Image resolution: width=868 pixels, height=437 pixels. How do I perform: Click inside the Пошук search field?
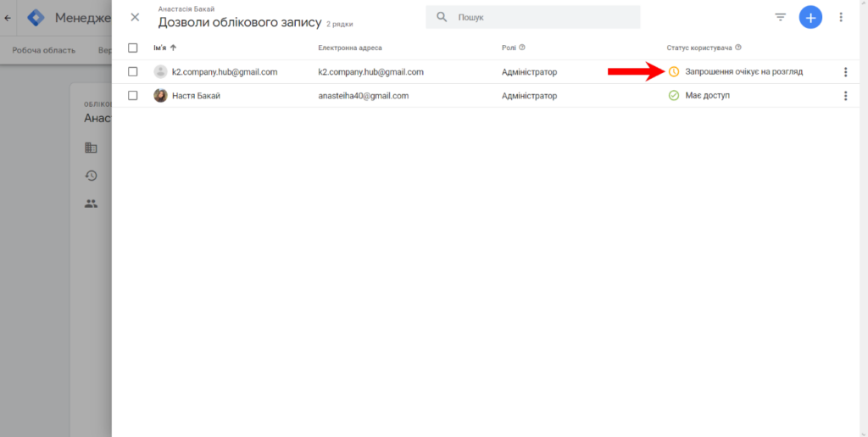tap(542, 17)
